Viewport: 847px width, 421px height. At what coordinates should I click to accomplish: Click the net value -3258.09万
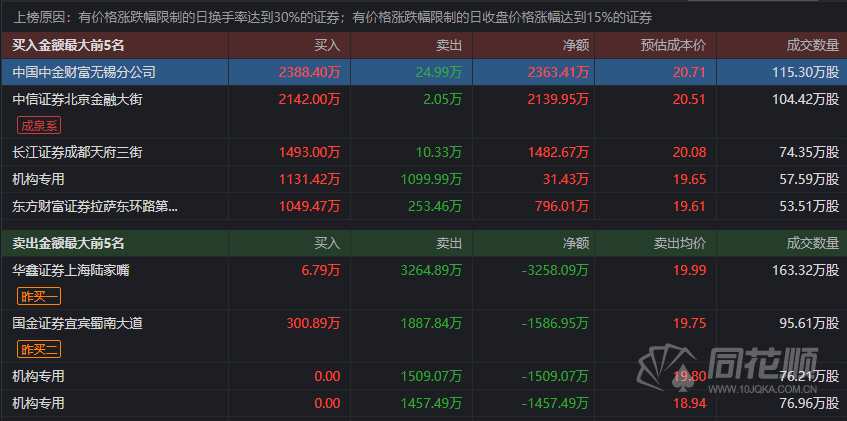[x=556, y=270]
